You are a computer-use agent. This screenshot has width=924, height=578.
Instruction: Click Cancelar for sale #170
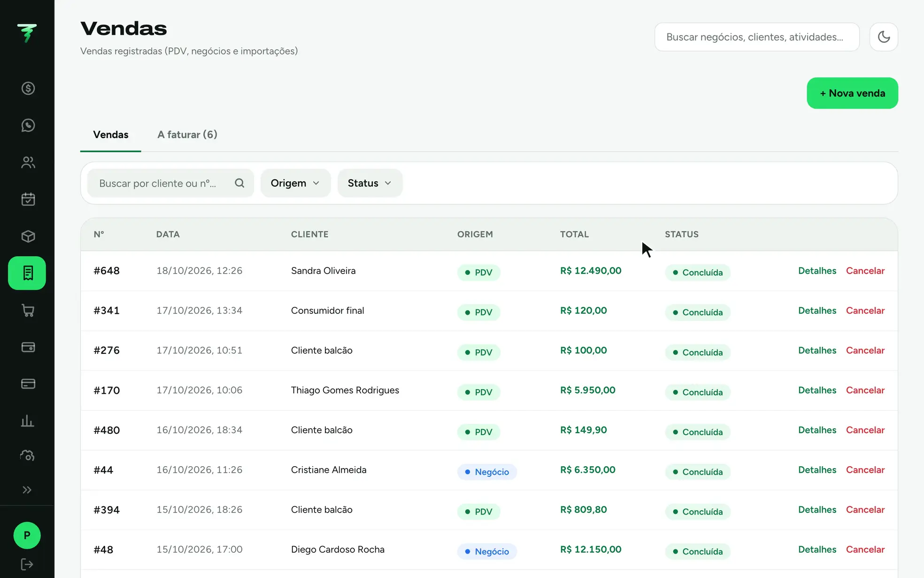865,390
